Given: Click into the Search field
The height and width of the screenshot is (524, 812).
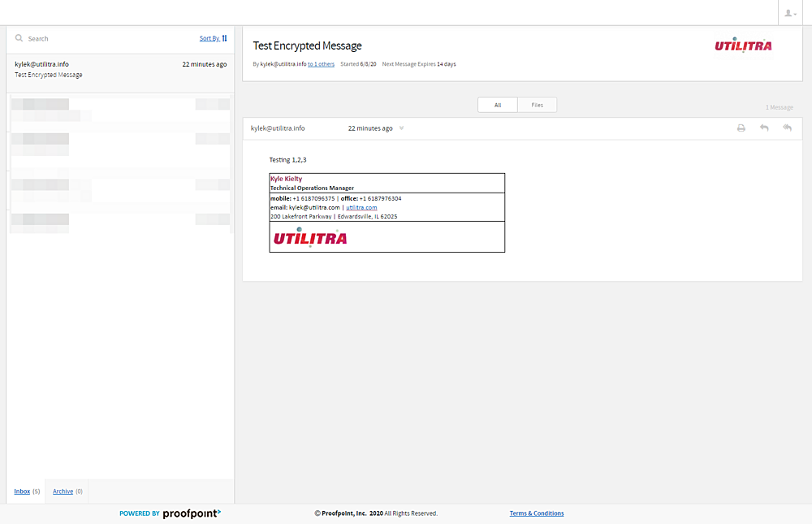Looking at the screenshot, I should (106, 38).
